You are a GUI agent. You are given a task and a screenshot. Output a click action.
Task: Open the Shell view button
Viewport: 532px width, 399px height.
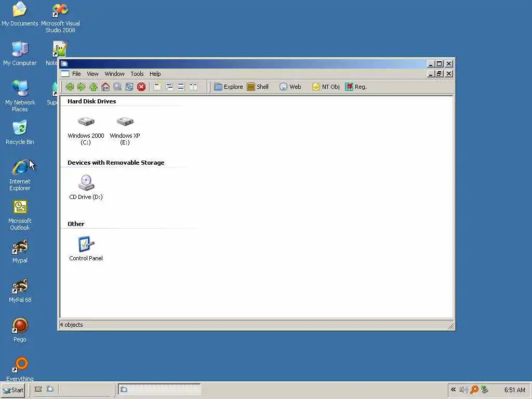(x=258, y=87)
